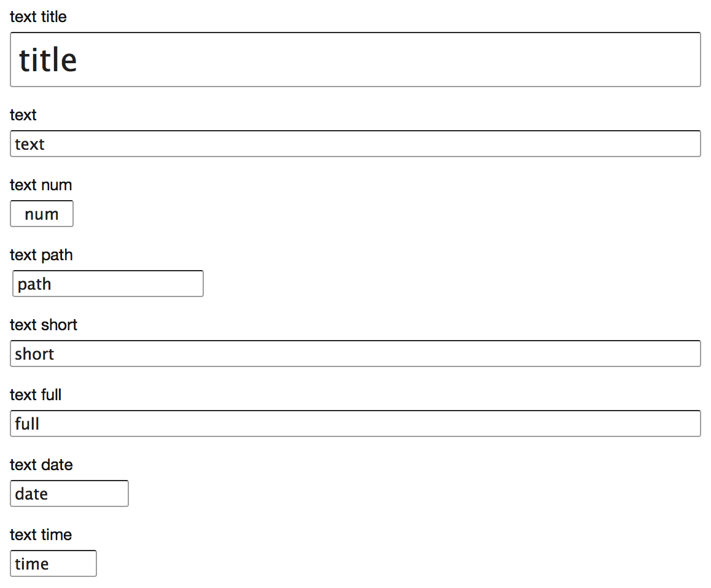Focus the full-width 'full' input field
This screenshot has width=711, height=588.
coord(355,424)
